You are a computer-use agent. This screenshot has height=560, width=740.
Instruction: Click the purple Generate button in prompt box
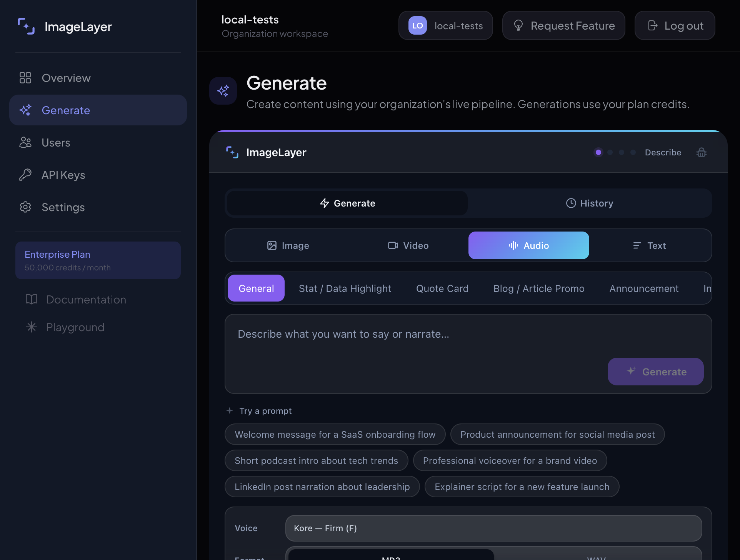(656, 372)
